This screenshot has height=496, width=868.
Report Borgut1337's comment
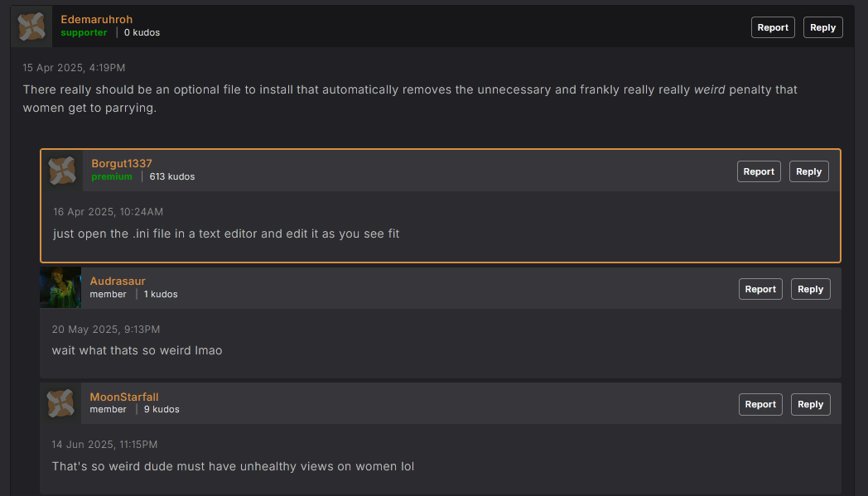[x=759, y=171]
